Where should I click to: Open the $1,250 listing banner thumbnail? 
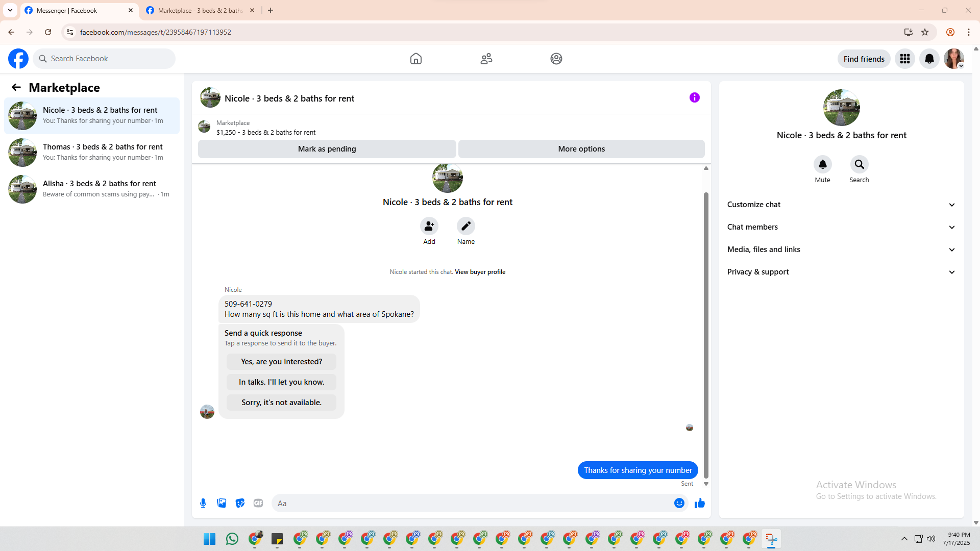204,127
